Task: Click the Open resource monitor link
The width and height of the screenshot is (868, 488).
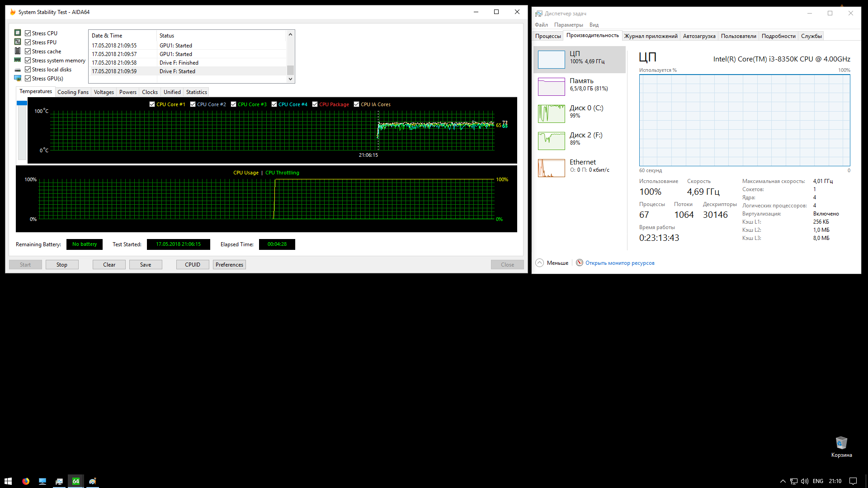Action: tap(620, 263)
